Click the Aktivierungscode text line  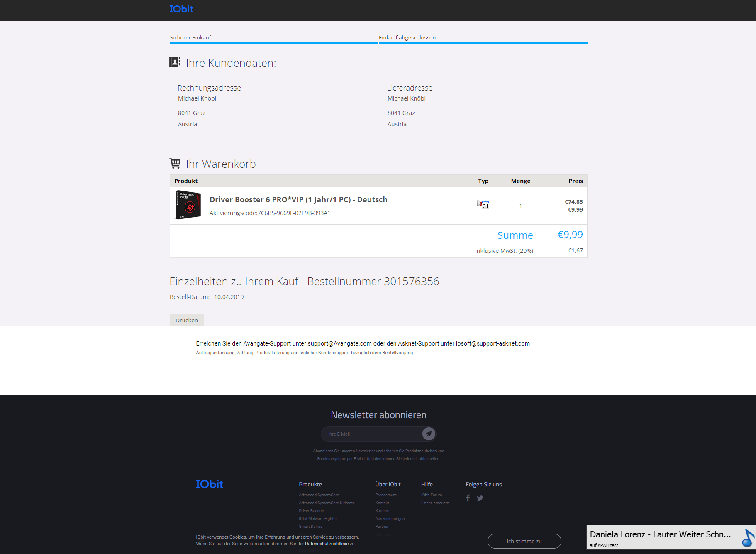(270, 213)
